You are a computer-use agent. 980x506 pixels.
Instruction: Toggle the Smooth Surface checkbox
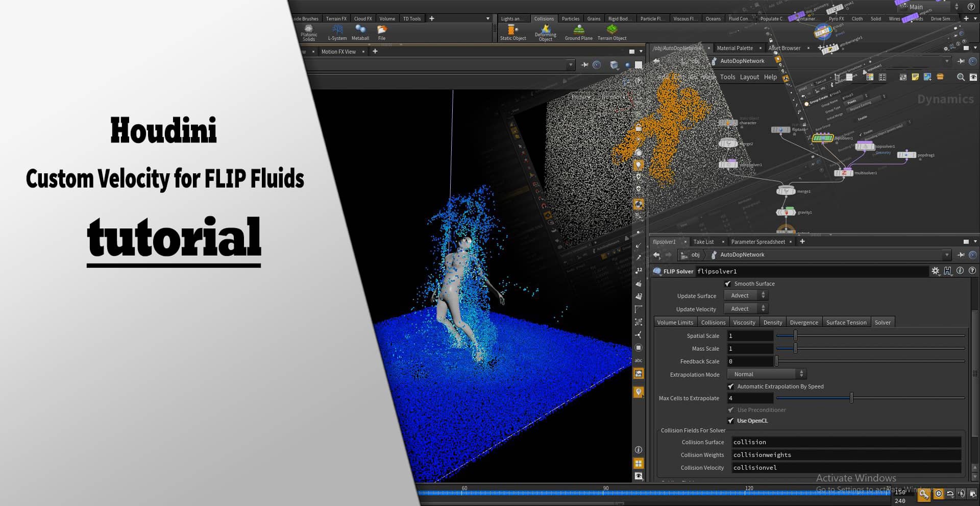pyautogui.click(x=728, y=284)
